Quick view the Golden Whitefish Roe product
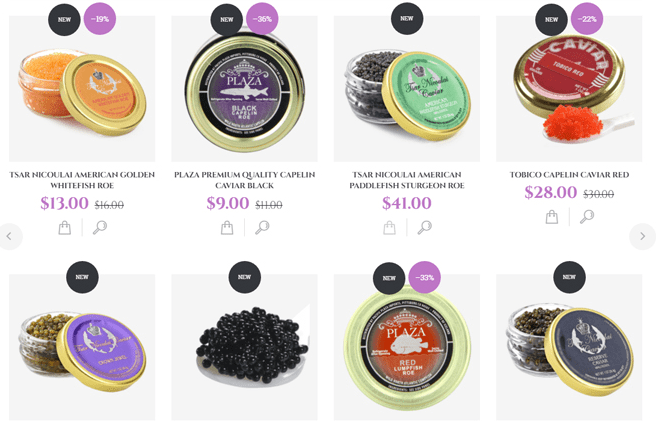 click(100, 228)
